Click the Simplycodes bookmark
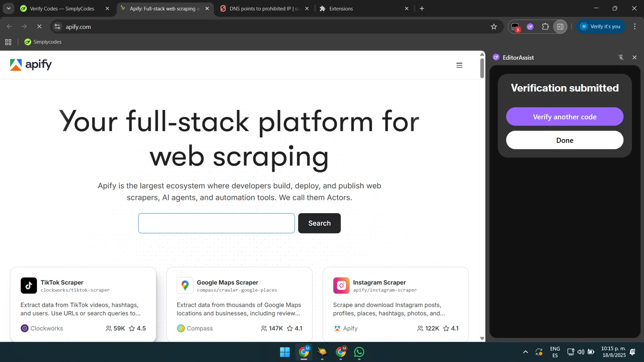 click(x=43, y=42)
